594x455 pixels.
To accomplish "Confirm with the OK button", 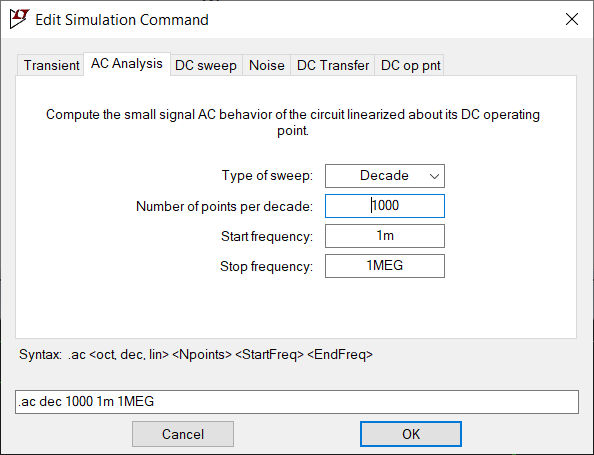I will 411,434.
